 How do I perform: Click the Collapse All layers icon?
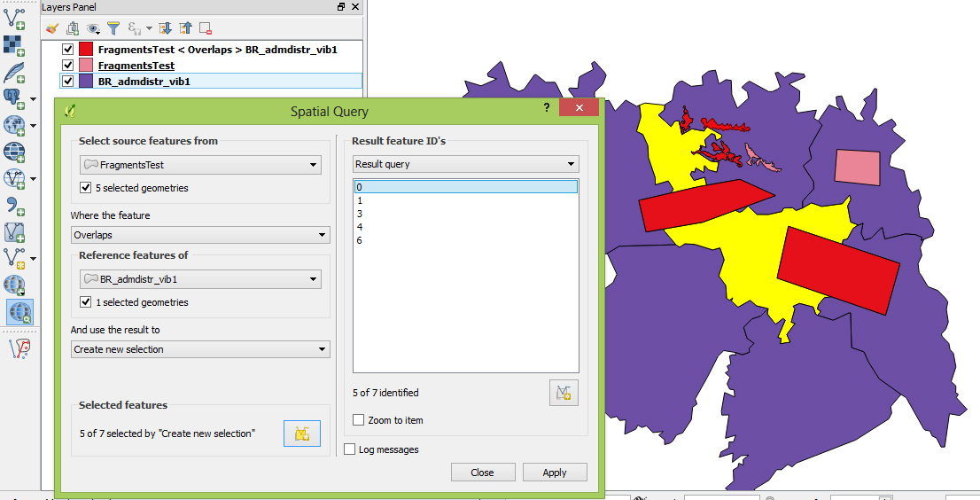point(185,28)
